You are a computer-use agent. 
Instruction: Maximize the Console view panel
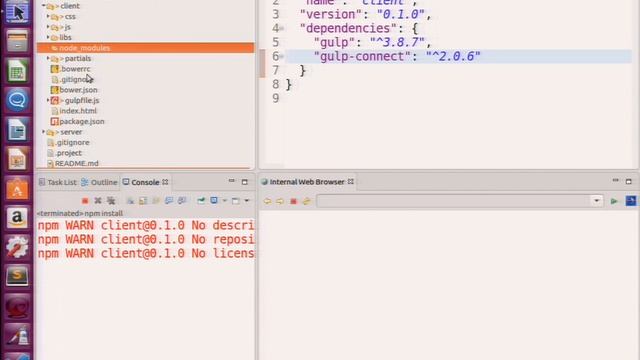click(x=244, y=182)
